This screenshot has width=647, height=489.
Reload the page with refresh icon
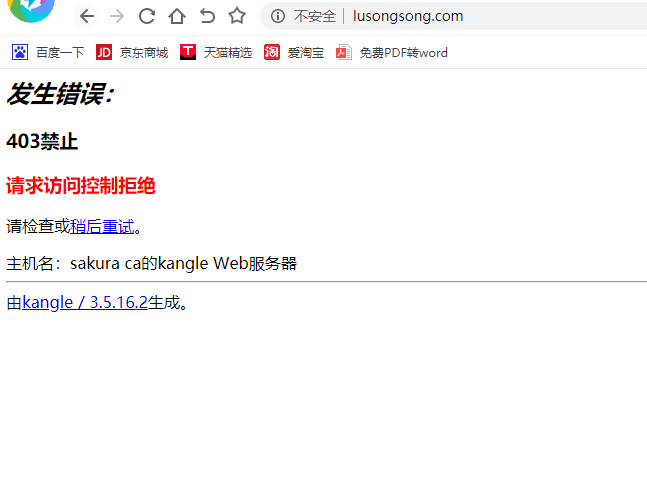pos(147,17)
